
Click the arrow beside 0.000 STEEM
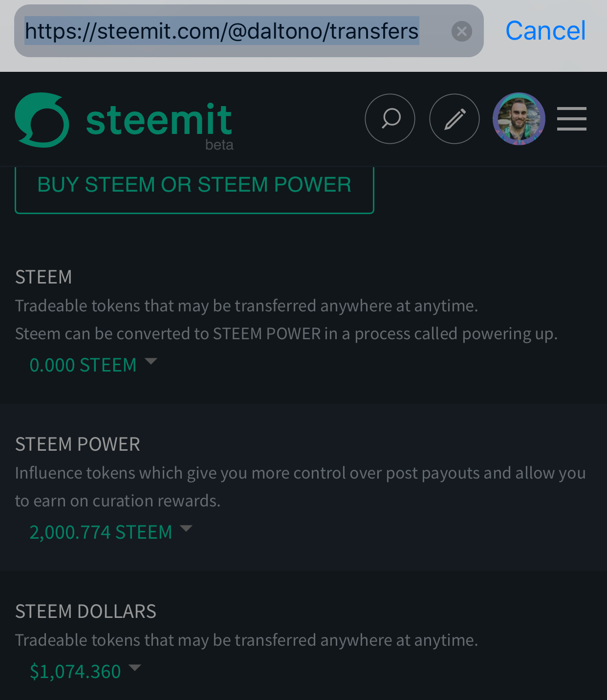tap(151, 362)
